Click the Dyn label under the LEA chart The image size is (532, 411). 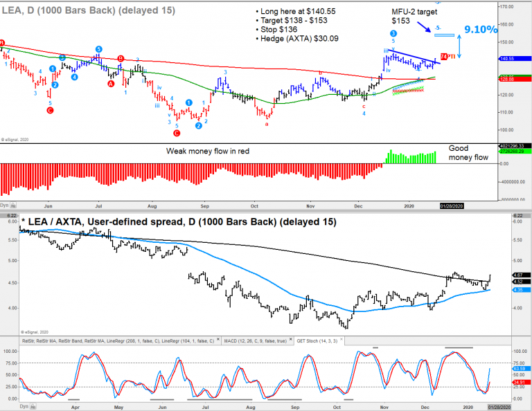point(4,205)
